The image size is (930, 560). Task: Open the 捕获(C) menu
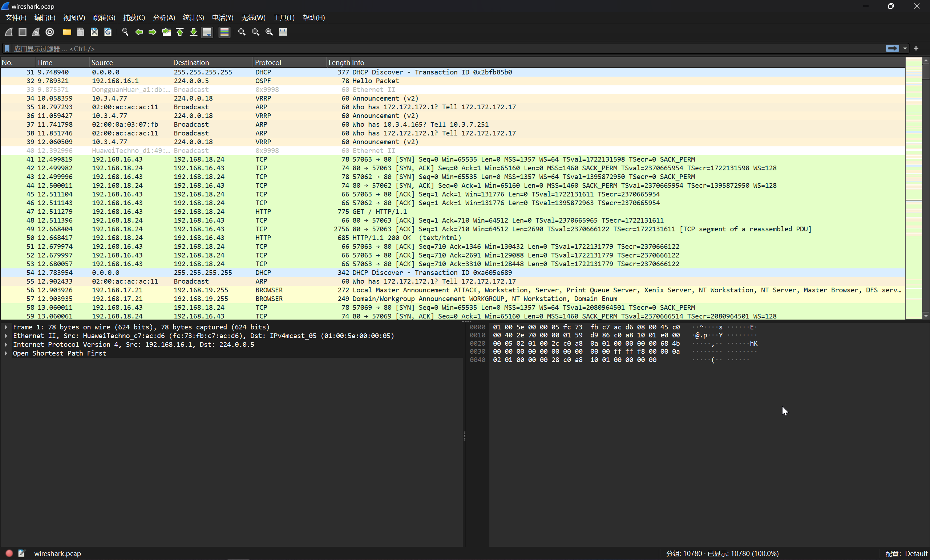(134, 18)
